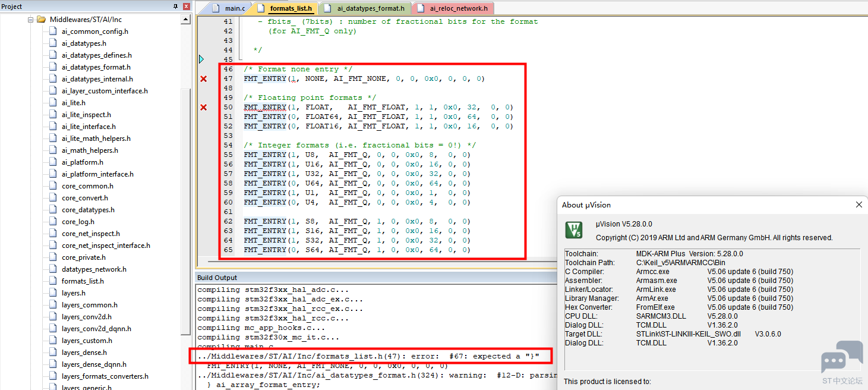
Task: Select ai_lite_inspect.h in tree
Action: 86,115
